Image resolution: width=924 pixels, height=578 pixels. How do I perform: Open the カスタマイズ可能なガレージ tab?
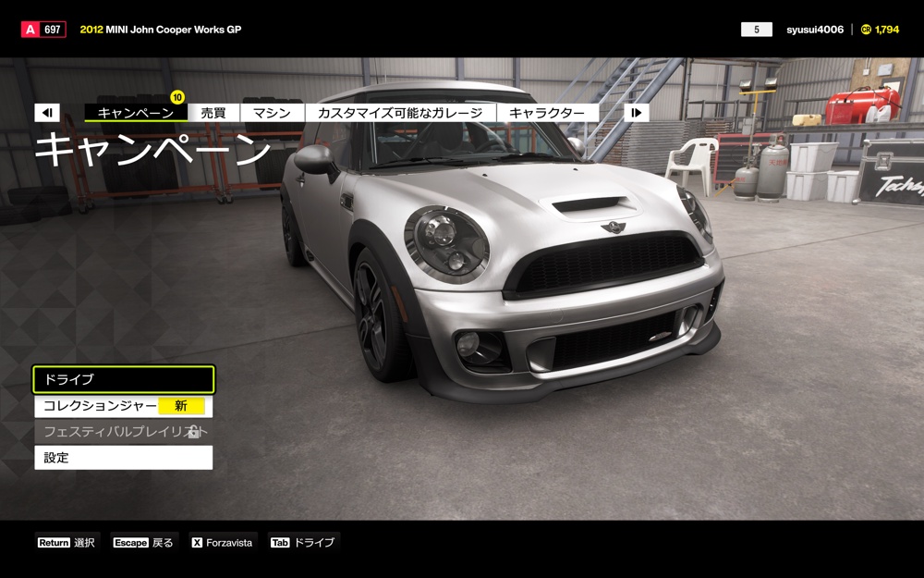click(x=400, y=113)
